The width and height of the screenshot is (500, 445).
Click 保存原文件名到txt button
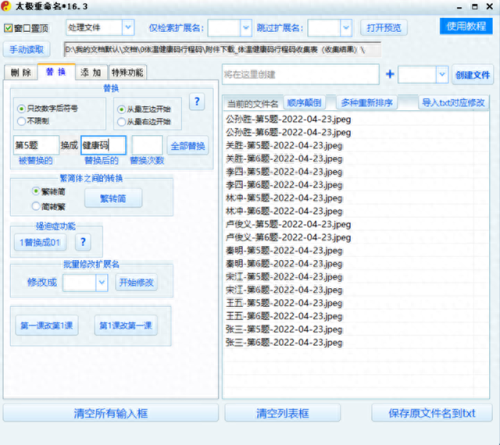pyautogui.click(x=432, y=413)
